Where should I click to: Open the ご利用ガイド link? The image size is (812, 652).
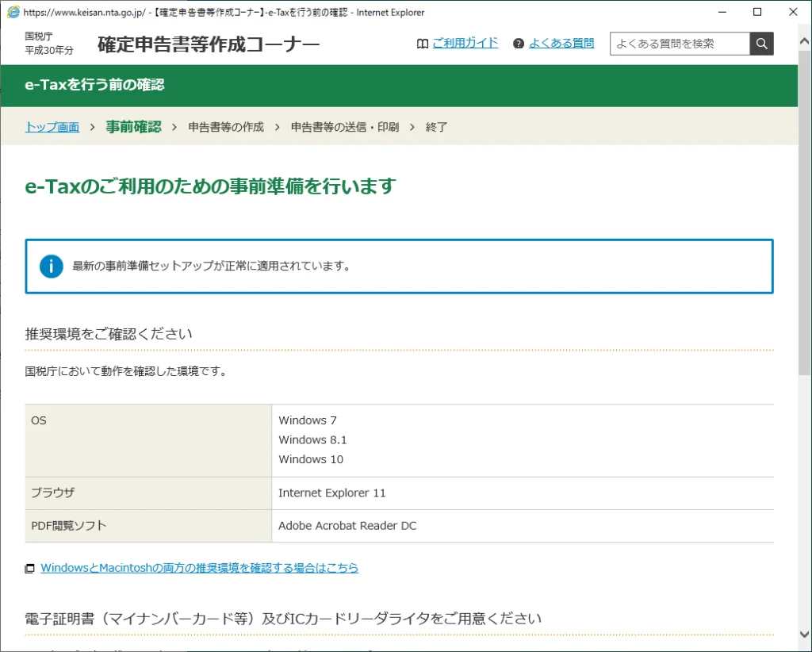(465, 44)
